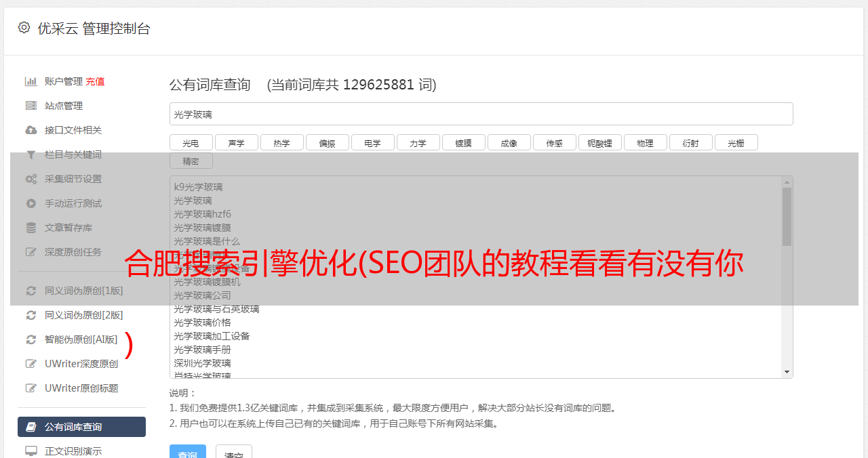The width and height of the screenshot is (868, 458).
Task: Select 光学玻璃手册 in the results list
Action: coord(202,350)
